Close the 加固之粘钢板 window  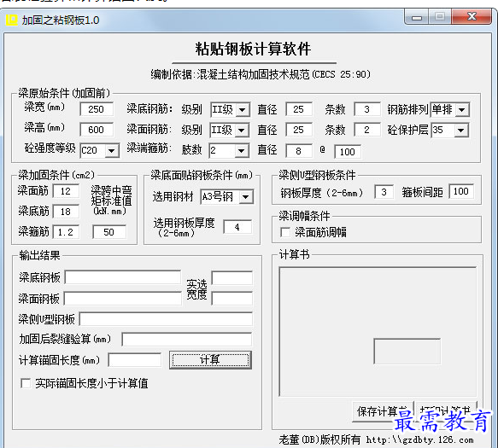(472, 17)
